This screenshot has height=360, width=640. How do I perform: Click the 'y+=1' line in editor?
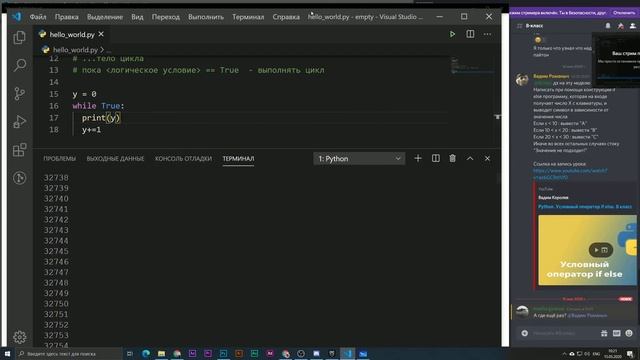(91, 130)
